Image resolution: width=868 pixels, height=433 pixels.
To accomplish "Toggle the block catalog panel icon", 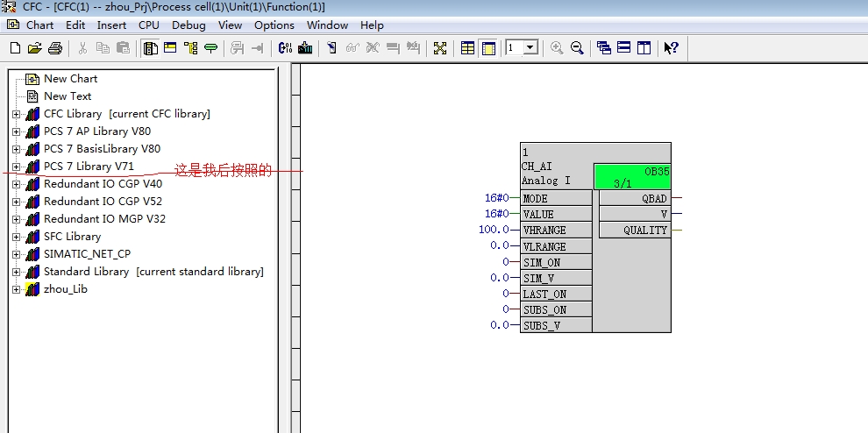I will pos(151,48).
